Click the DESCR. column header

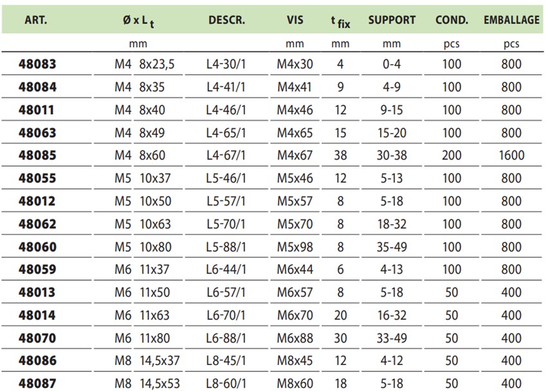(226, 21)
